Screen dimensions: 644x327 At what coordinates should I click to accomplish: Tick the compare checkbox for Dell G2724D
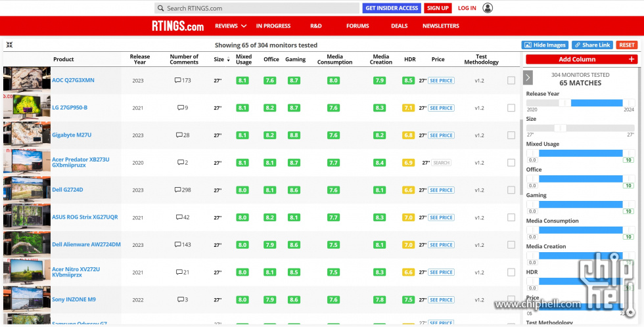pos(511,190)
